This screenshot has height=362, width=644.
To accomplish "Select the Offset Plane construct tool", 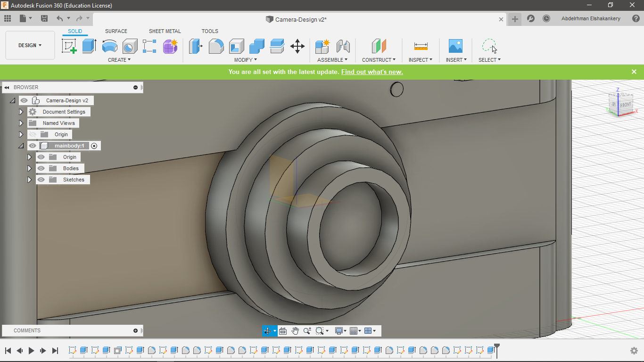I will (x=379, y=46).
